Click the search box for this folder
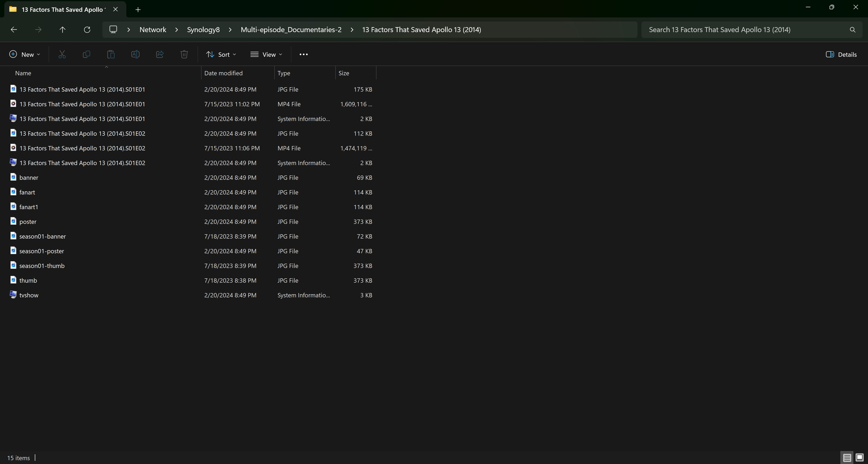This screenshot has height=464, width=868. point(745,30)
